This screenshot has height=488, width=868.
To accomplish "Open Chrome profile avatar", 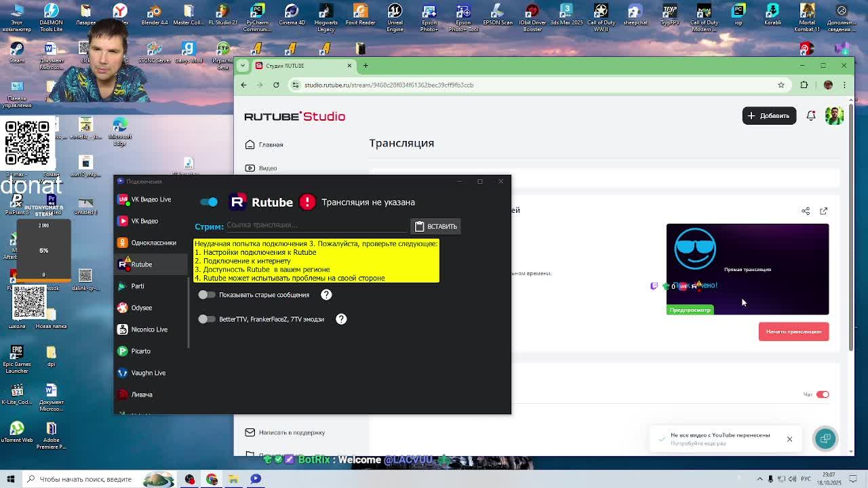I will pyautogui.click(x=828, y=85).
